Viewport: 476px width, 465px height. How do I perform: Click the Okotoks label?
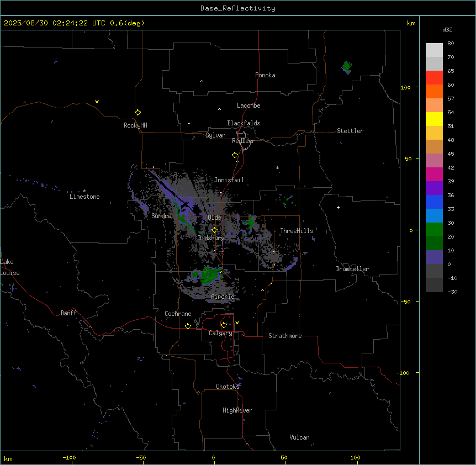tap(228, 387)
